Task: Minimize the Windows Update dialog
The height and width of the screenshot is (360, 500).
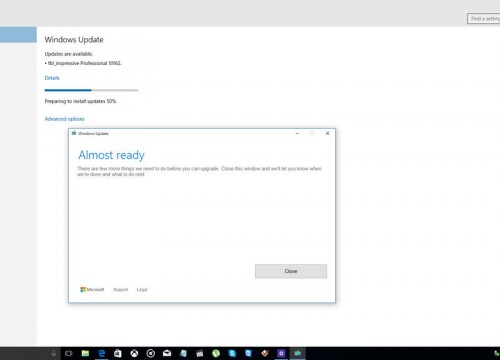Action: (x=297, y=133)
